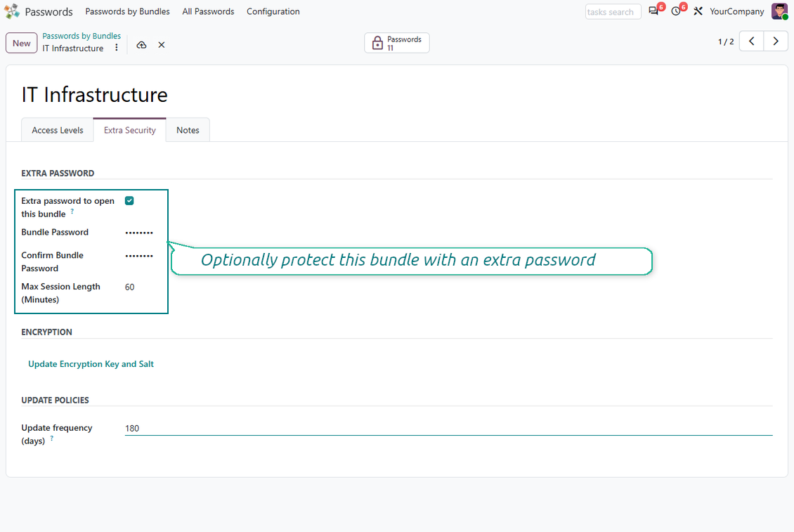Edit the Max Session Length value 60

tap(129, 287)
